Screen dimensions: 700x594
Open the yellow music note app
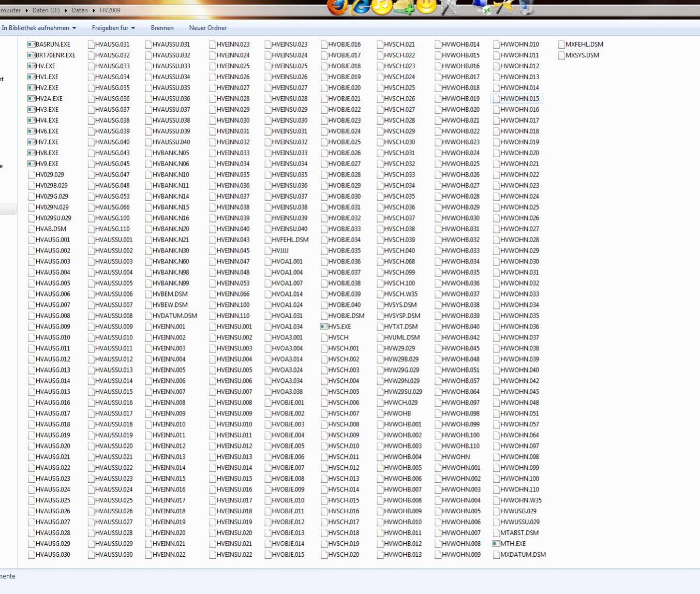click(382, 6)
